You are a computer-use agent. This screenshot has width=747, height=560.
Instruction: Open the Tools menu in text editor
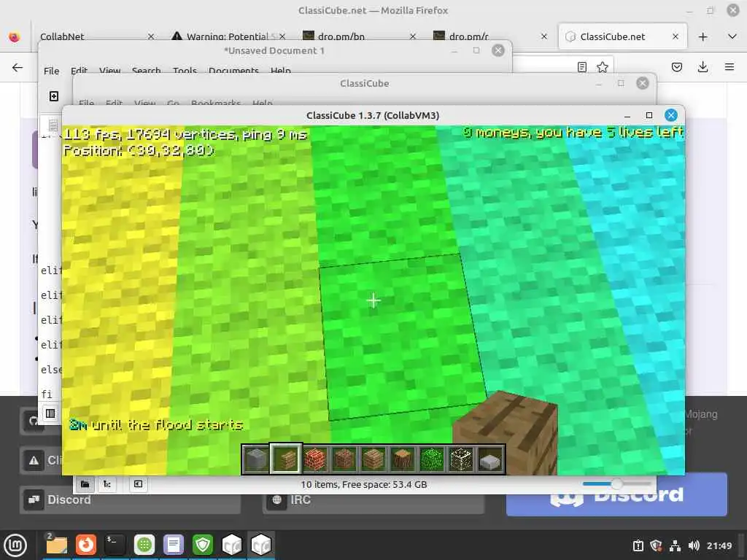pyautogui.click(x=185, y=71)
